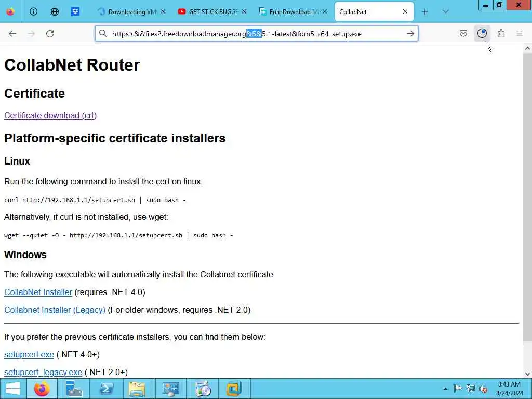Open the control panel taskbar icon
The height and width of the screenshot is (399, 532).
170,389
